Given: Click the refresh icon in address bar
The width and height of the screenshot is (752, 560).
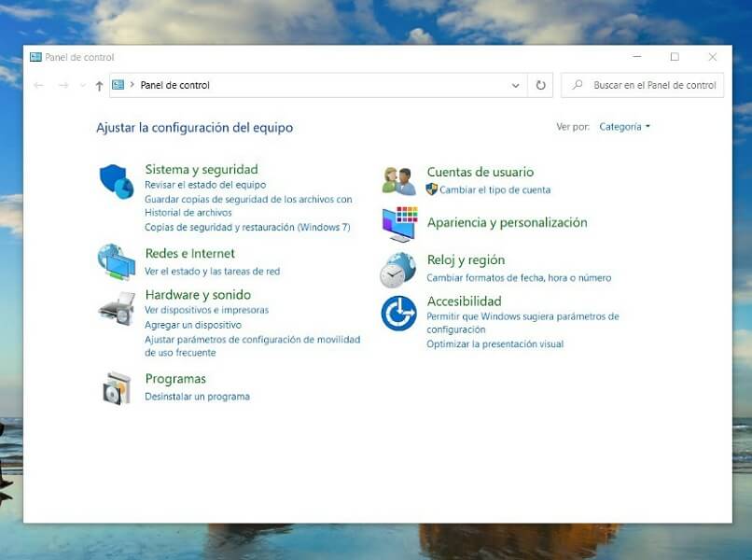Looking at the screenshot, I should pos(541,85).
